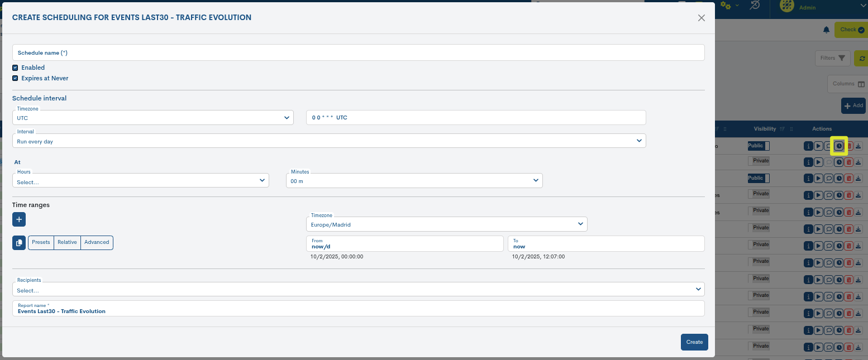
Task: Click the copy time range icon beside Presets
Action: pos(18,242)
